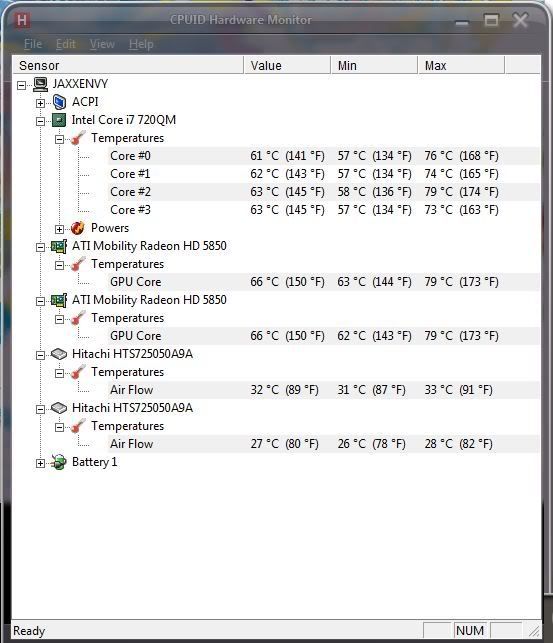Select Air Flow row reading 32 °C
553x643 pixels.
point(324,390)
